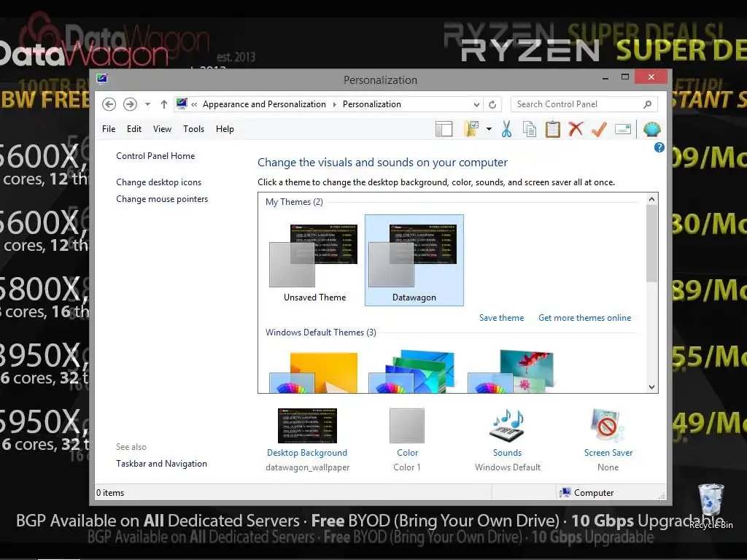
Task: Select the flower Windows default theme
Action: (511, 371)
